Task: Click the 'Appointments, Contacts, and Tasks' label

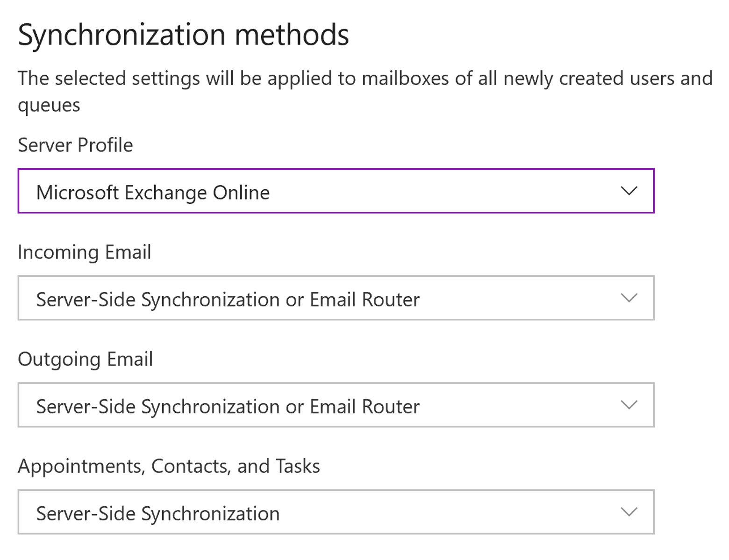Action: [169, 466]
